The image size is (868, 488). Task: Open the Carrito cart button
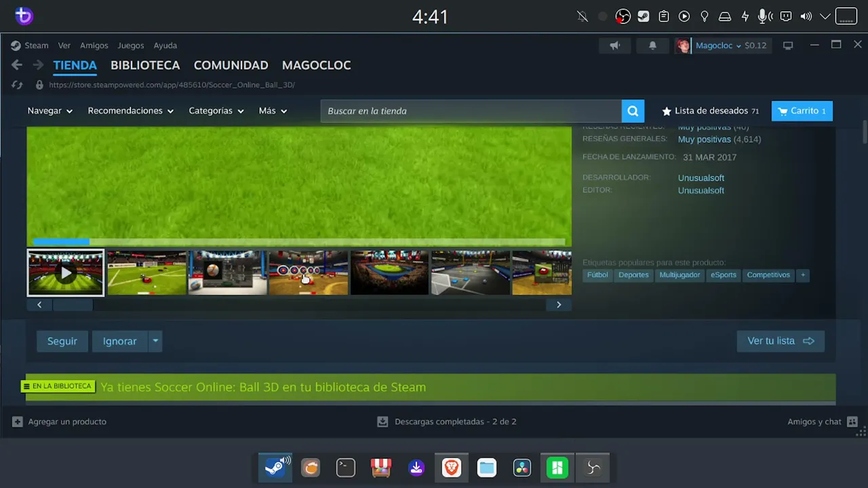pos(802,111)
